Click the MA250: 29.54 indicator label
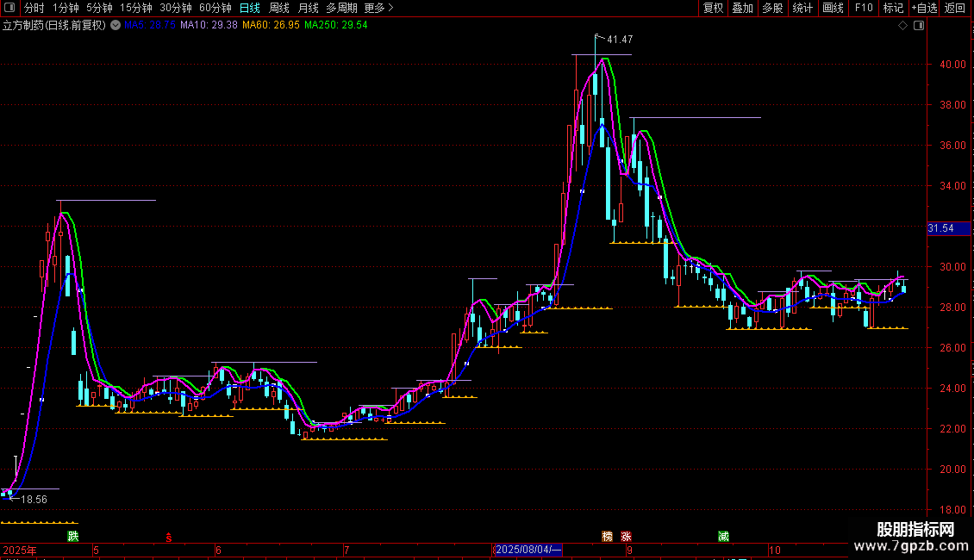 [336, 25]
